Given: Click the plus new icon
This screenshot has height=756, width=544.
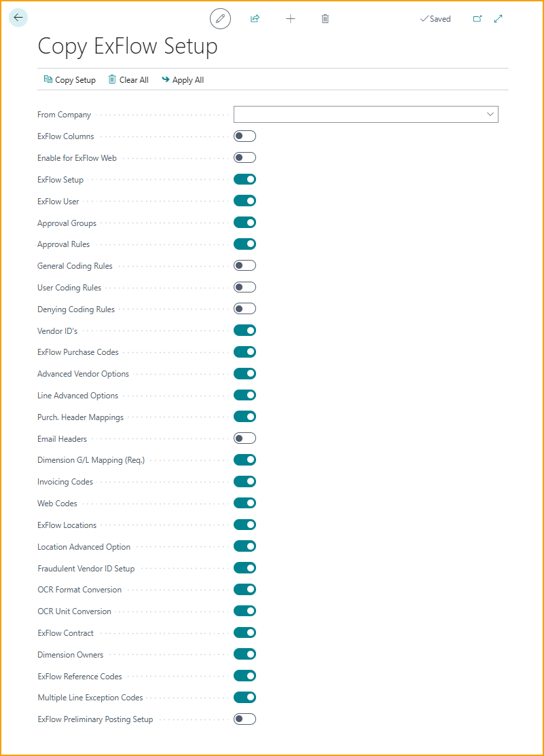Looking at the screenshot, I should point(291,19).
